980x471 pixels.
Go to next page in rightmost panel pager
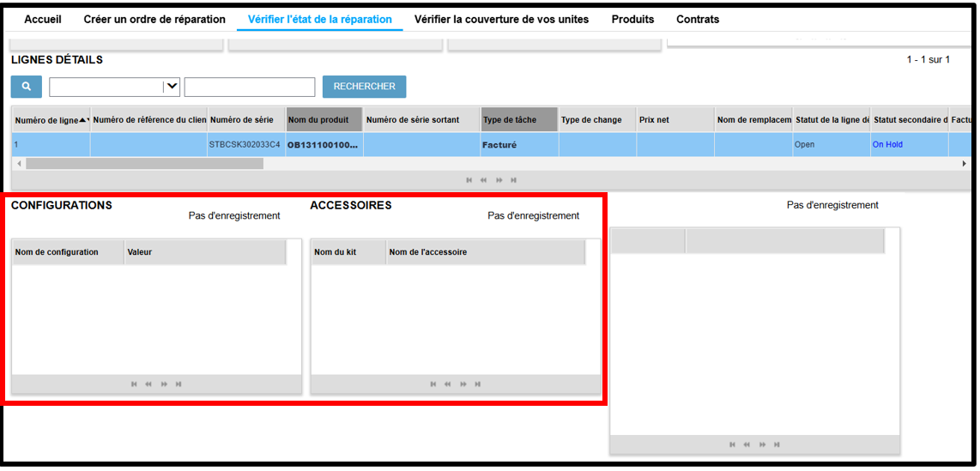(x=763, y=444)
